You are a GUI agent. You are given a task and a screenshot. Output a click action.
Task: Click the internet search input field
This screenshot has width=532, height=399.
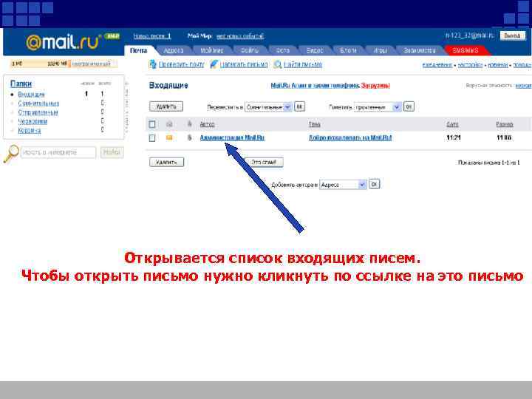58,152
